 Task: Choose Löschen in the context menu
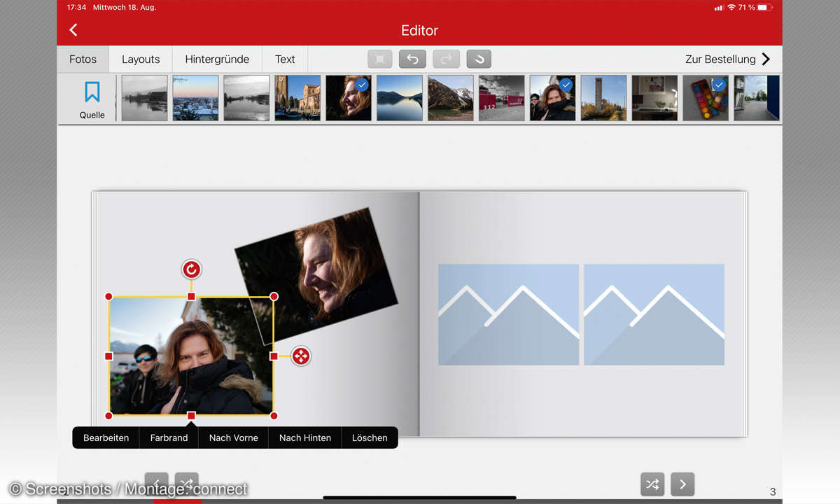(370, 437)
